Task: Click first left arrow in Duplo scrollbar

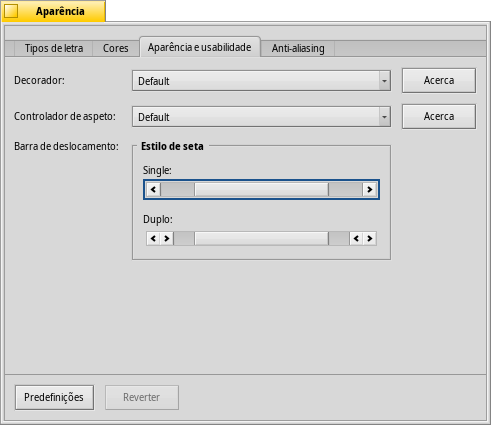Action: pos(153,239)
